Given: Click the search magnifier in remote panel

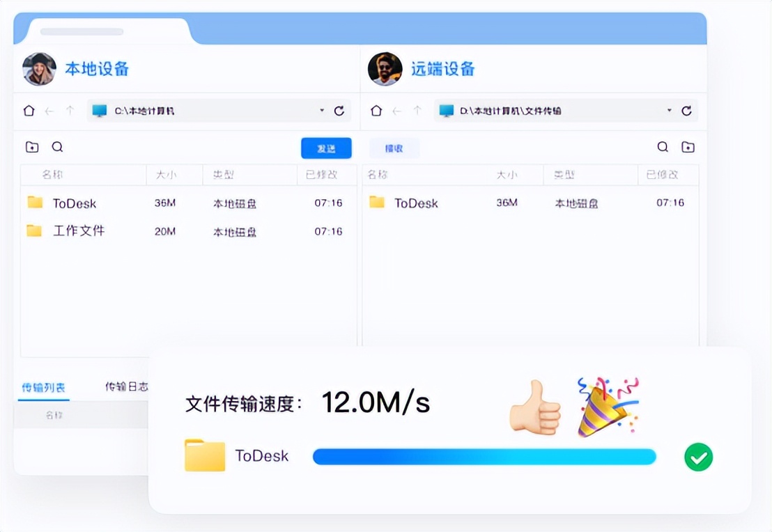Looking at the screenshot, I should pyautogui.click(x=662, y=147).
